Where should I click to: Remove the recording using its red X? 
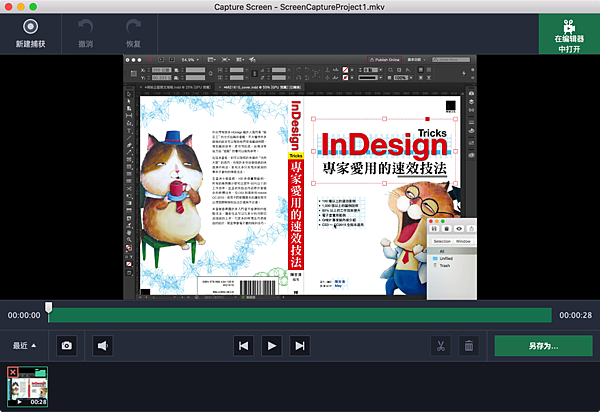[x=12, y=373]
